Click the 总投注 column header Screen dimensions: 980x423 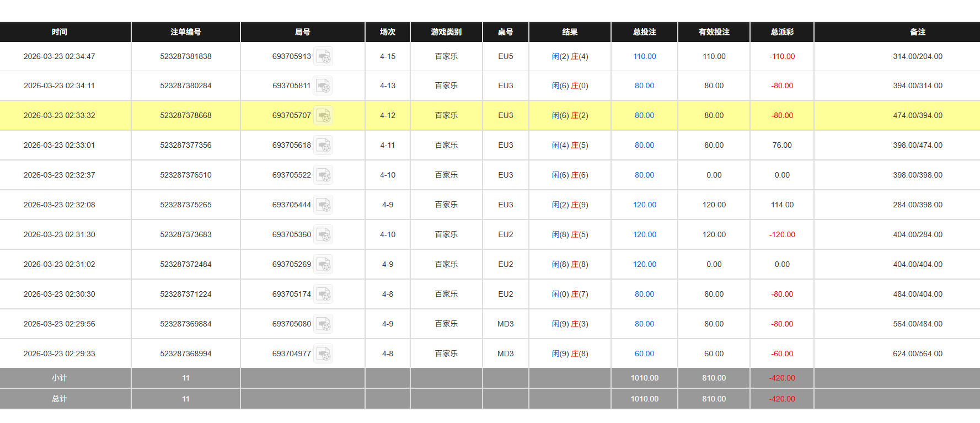click(644, 32)
